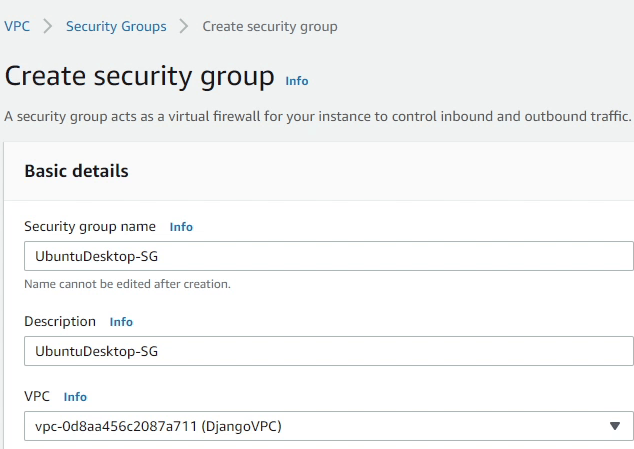Click the 'Security group name' field label
Image resolution: width=634 pixels, height=449 pixels.
(90, 227)
